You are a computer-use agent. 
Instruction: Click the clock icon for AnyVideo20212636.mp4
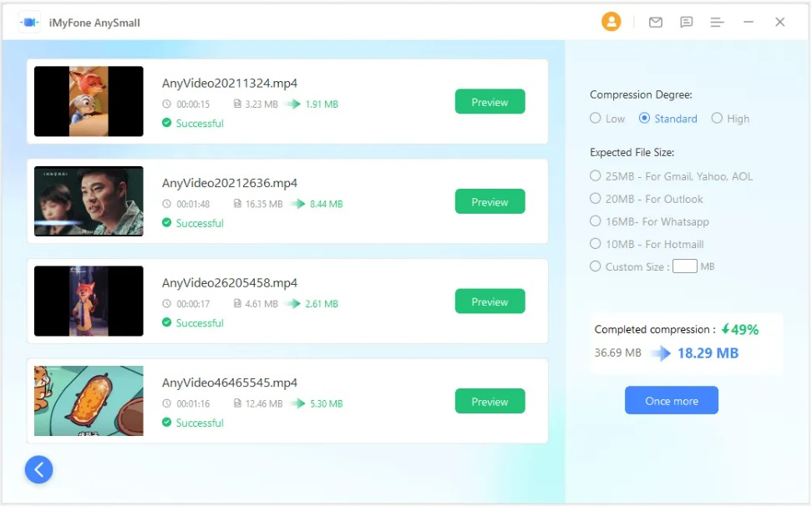[166, 204]
